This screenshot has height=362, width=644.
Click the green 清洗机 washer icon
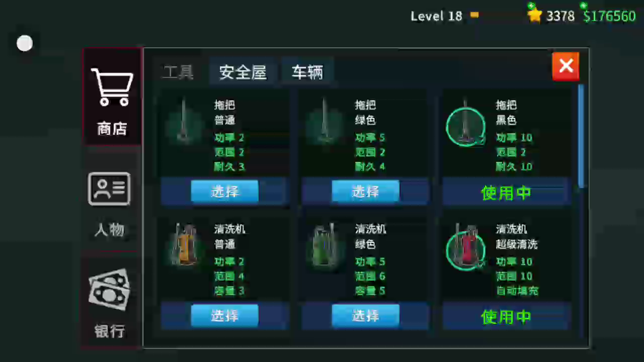click(325, 246)
